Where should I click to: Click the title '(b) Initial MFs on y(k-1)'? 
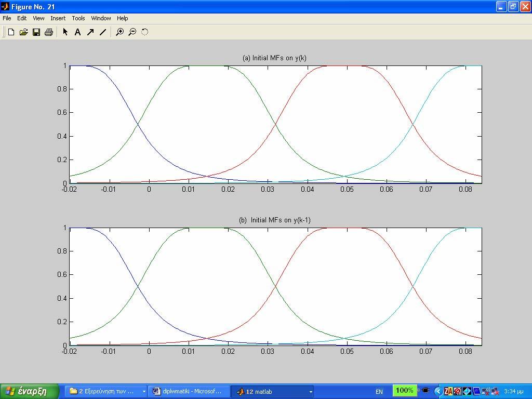tap(274, 220)
